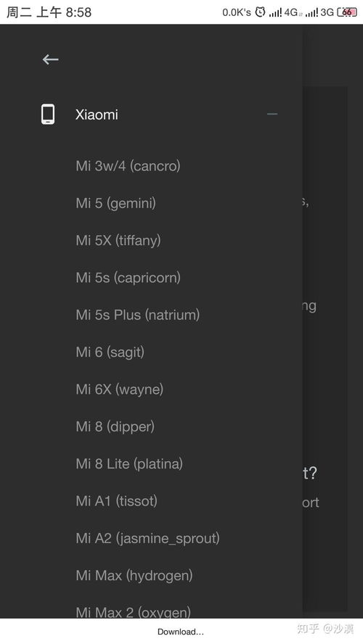
Task: Select Mi Max (hydrogen)
Action: point(134,577)
